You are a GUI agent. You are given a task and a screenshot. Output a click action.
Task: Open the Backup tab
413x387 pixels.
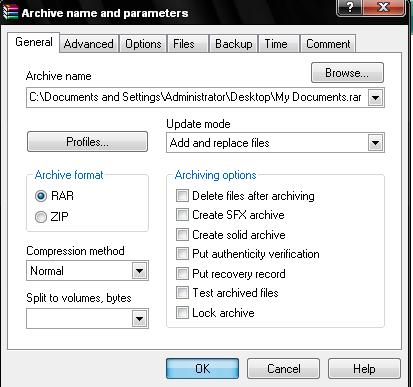[x=233, y=44]
